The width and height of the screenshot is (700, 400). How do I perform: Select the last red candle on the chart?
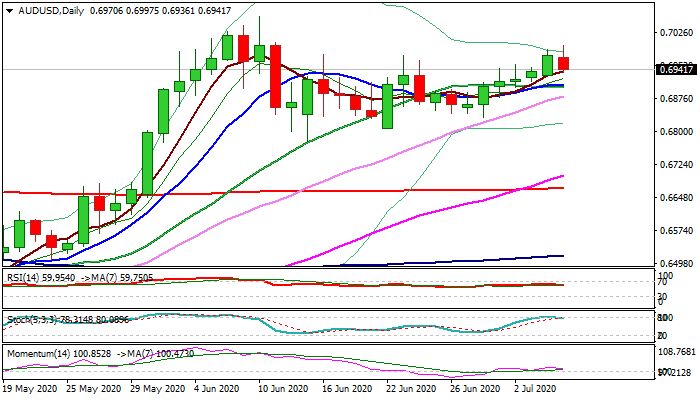563,64
